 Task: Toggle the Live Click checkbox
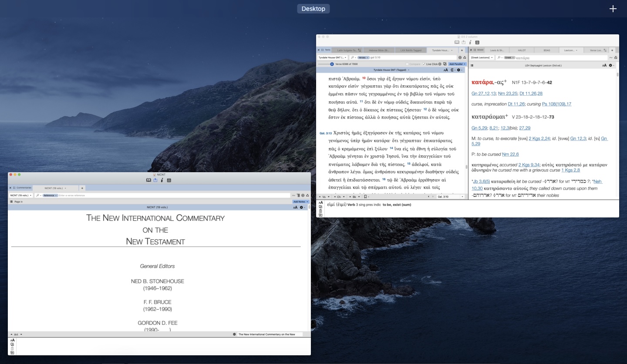[424, 64]
